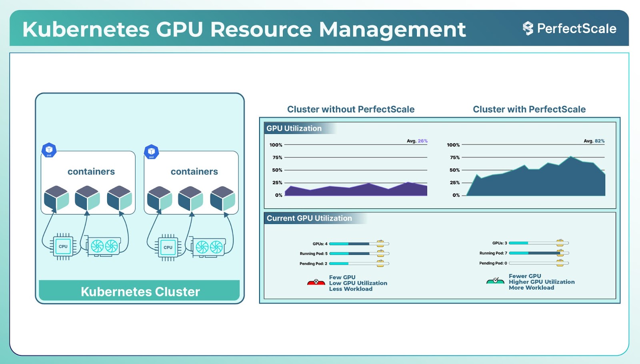Screen dimensions: 640x364
Task: Click the PerfectScale brand name text
Action: (576, 28)
